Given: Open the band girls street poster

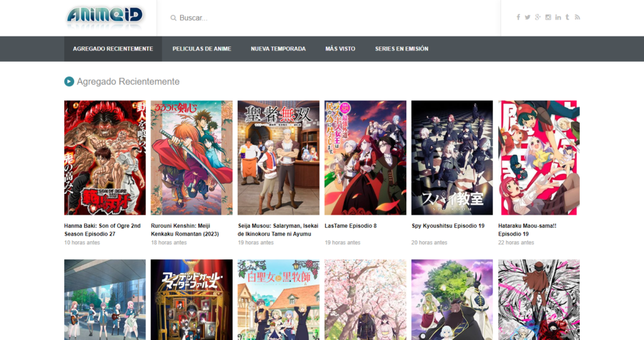Looking at the screenshot, I should 105,300.
